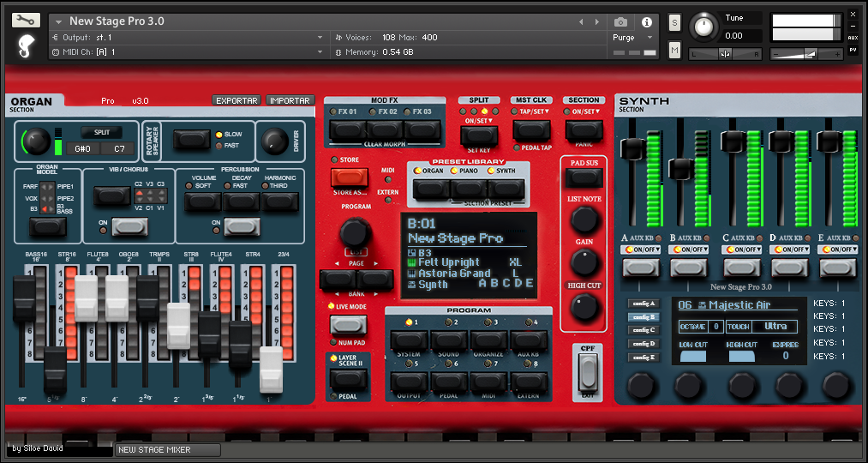
Task: Click the MST CLK tap button
Action: [x=531, y=130]
